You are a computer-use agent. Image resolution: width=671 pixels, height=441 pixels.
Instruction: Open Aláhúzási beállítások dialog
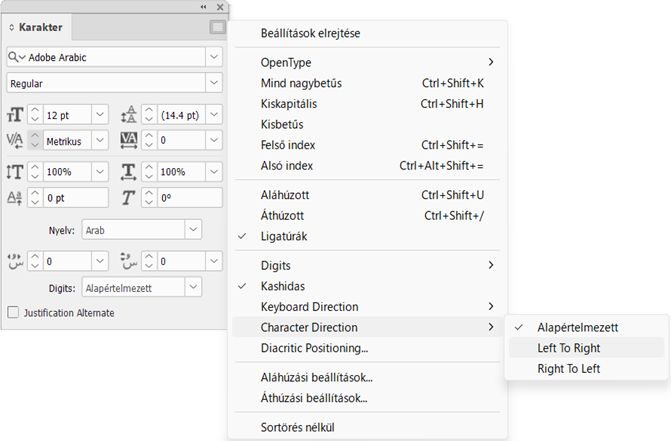click(x=367, y=377)
